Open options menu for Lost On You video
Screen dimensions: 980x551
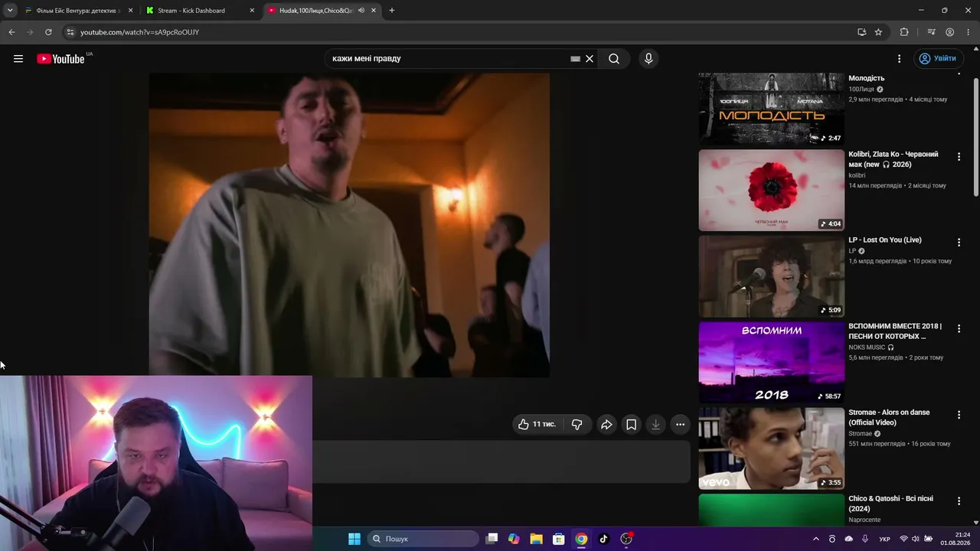click(x=959, y=243)
